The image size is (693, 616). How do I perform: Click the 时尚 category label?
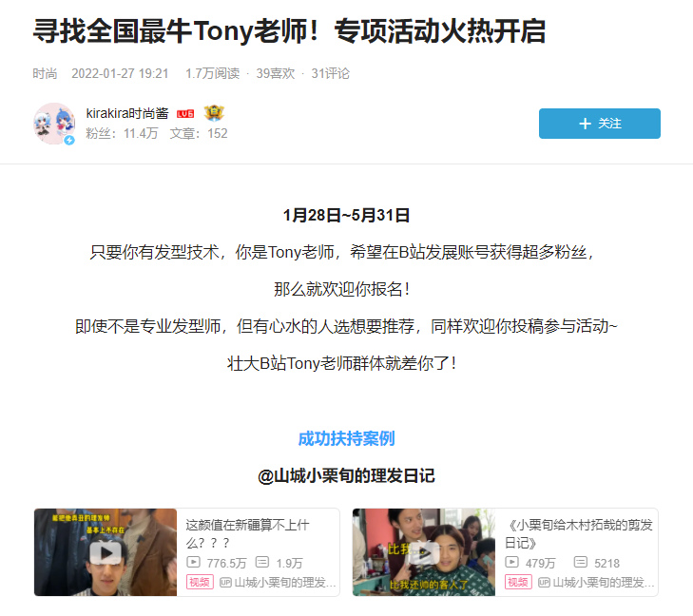click(45, 73)
